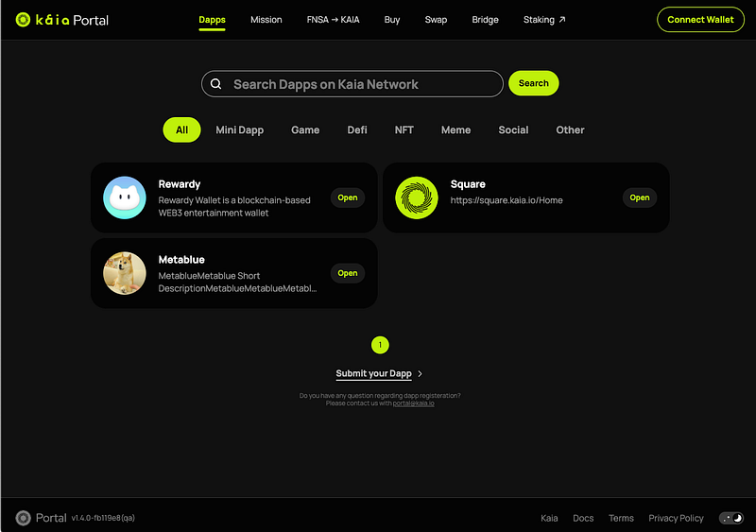Open the Docs footer link
The width and height of the screenshot is (756, 532).
583,518
